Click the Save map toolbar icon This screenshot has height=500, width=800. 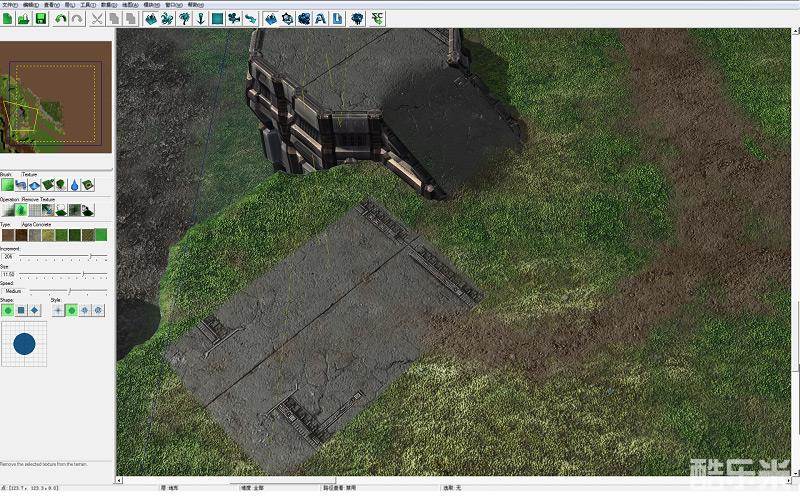41,18
